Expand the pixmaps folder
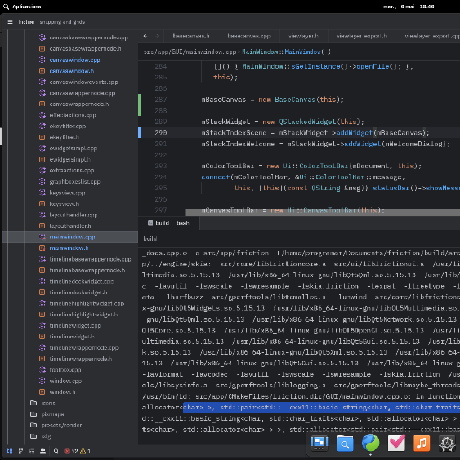This screenshot has height=460, width=460. tap(47, 414)
